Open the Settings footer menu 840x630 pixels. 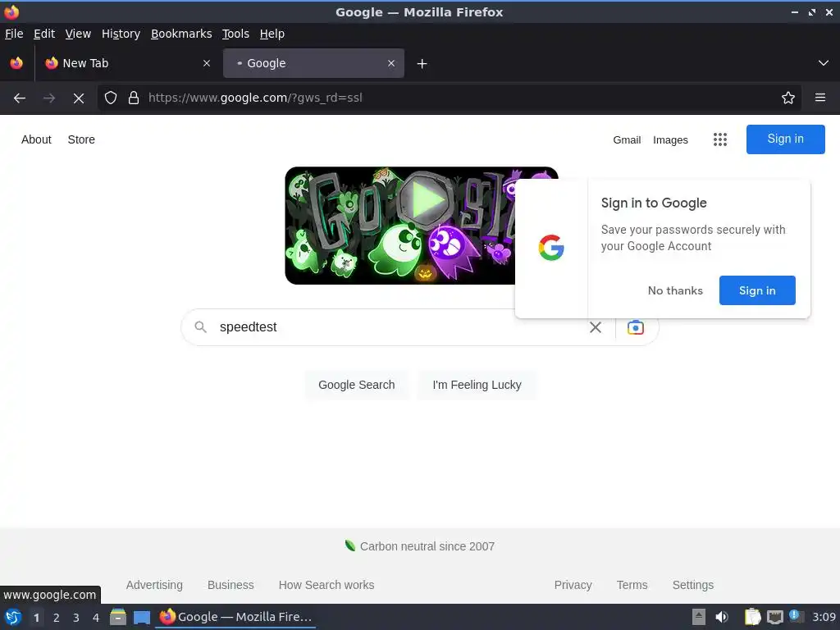[692, 585]
